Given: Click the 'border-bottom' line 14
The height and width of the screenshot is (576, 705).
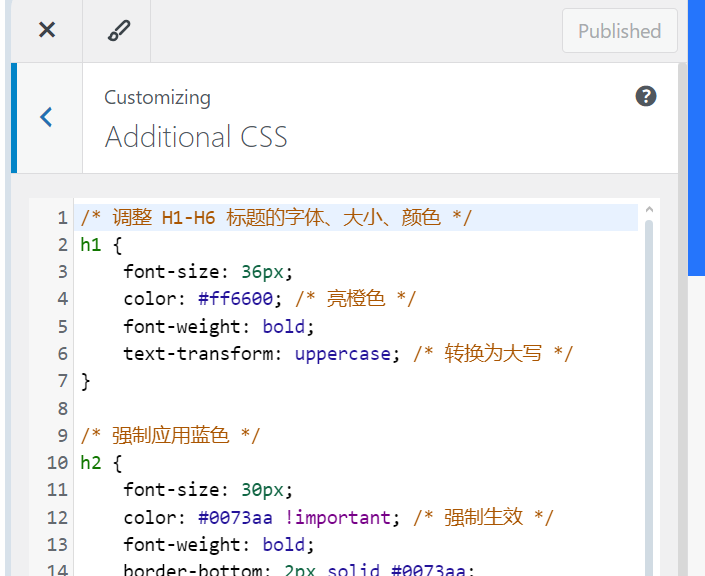Looking at the screenshot, I should coord(299,569).
